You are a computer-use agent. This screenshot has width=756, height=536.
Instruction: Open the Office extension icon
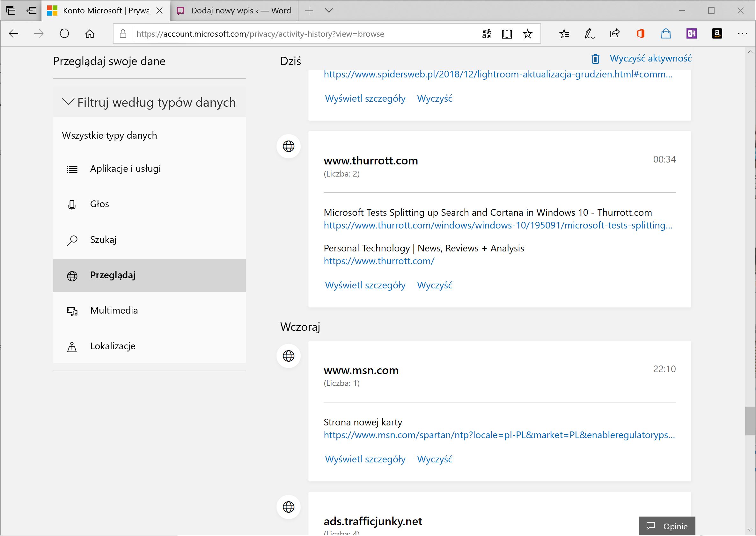640,34
